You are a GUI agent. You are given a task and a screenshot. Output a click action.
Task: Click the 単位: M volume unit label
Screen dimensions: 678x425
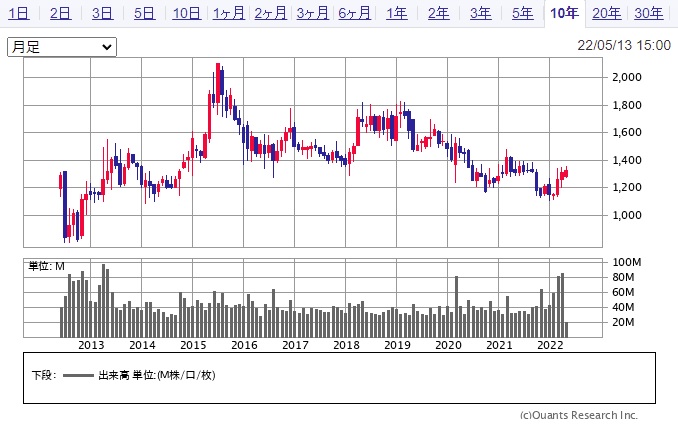(x=46, y=266)
